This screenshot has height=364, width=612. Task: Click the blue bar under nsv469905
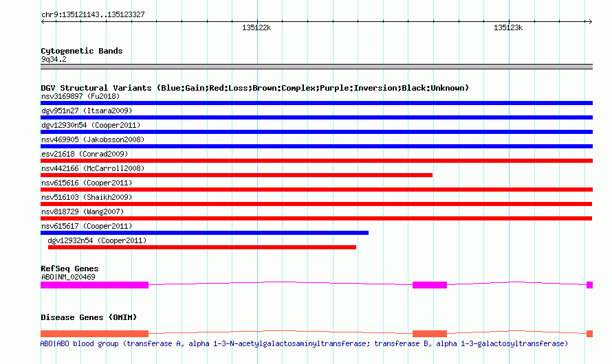click(x=316, y=146)
